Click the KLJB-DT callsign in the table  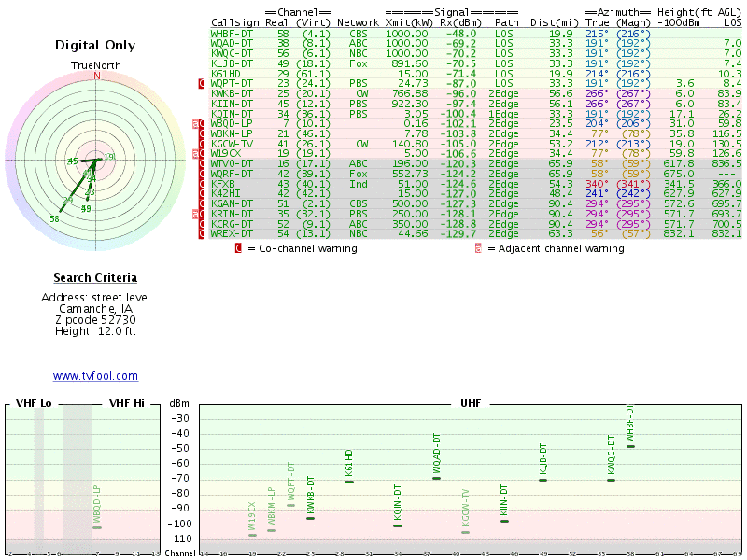pos(232,63)
